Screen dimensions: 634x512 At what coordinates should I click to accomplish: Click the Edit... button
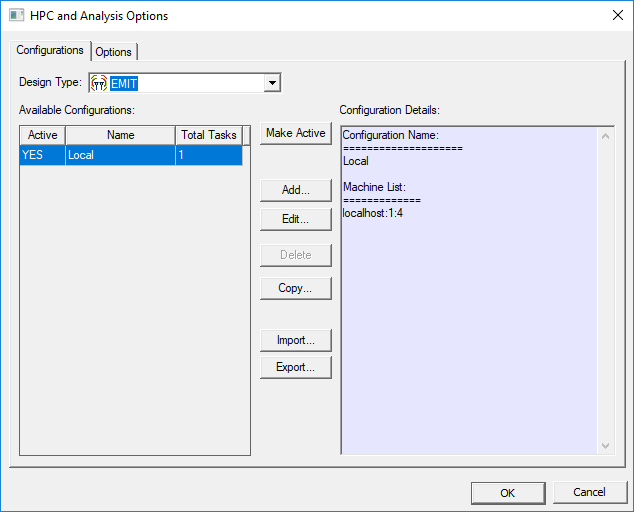tap(296, 219)
